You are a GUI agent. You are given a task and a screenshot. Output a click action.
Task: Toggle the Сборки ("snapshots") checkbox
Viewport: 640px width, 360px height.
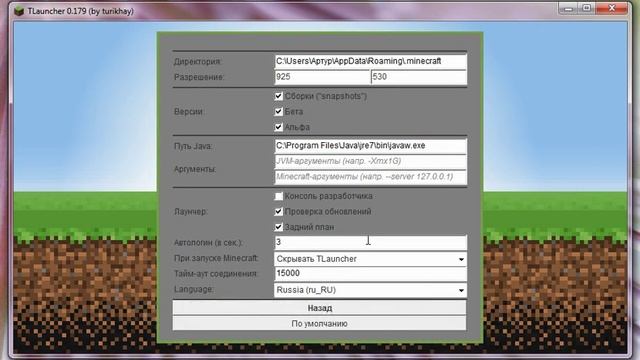pyautogui.click(x=278, y=96)
